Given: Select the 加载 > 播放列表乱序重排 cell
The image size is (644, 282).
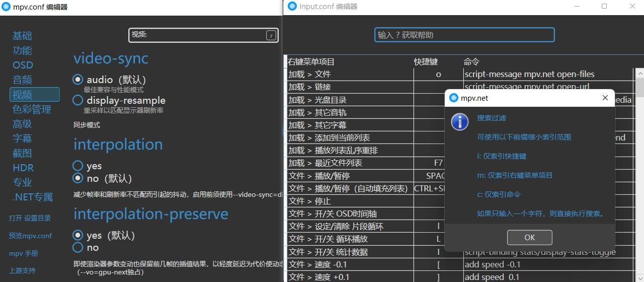Looking at the screenshot, I should pos(350,150).
